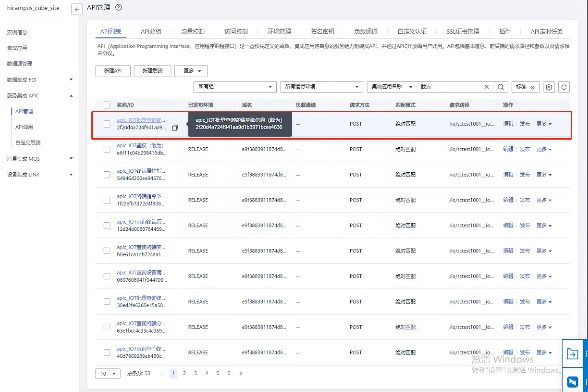588x392 pixels.
Task: Open the help icon next to API管理
Action: [119, 7]
